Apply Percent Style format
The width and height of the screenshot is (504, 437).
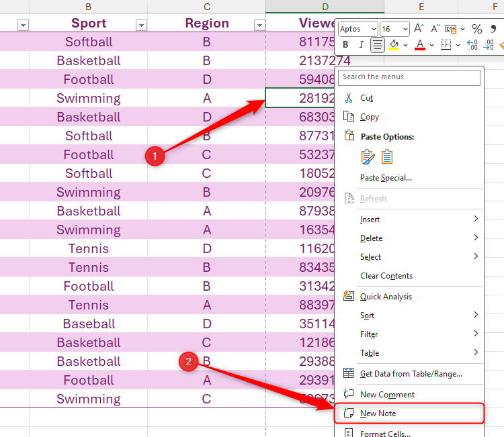point(476,29)
